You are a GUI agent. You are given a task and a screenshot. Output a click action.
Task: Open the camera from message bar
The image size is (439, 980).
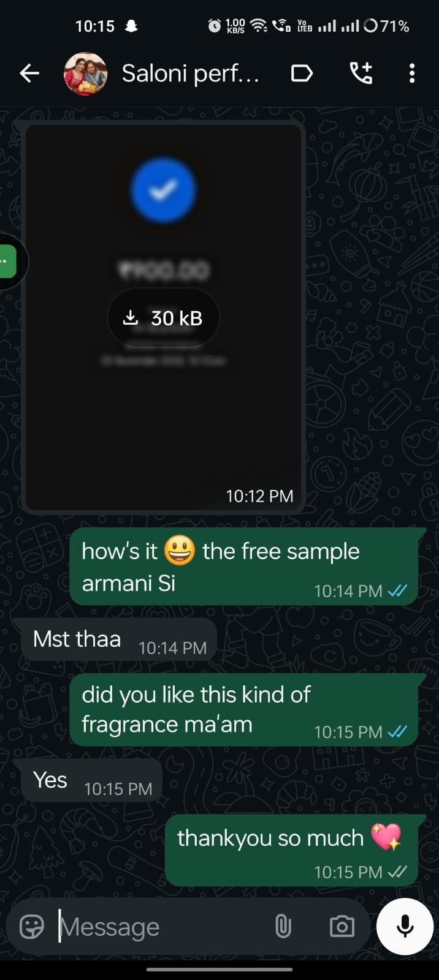pos(342,927)
